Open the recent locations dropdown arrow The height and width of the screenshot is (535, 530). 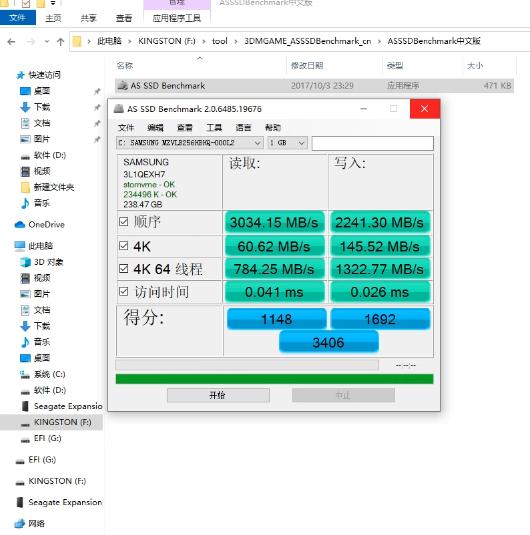click(47, 42)
